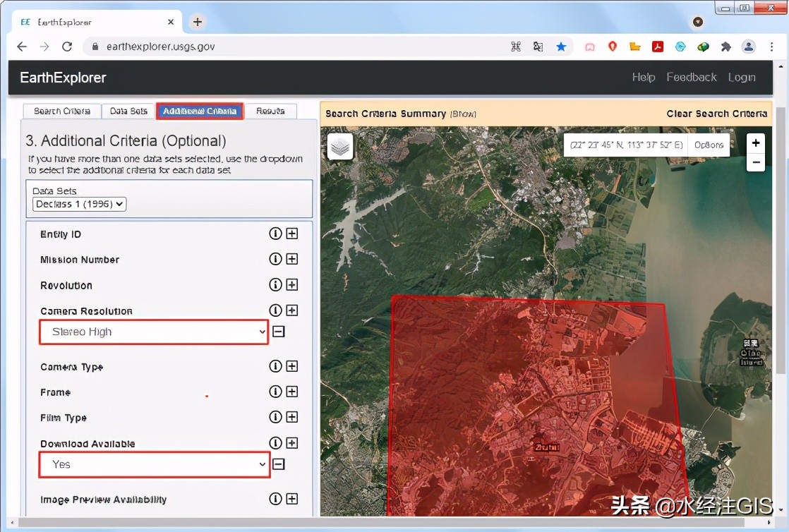Open a new browser tab
This screenshot has width=789, height=532.
[198, 22]
